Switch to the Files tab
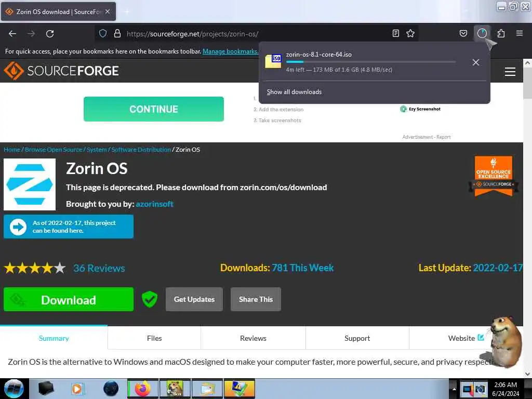The width and height of the screenshot is (532, 399). 154,338
